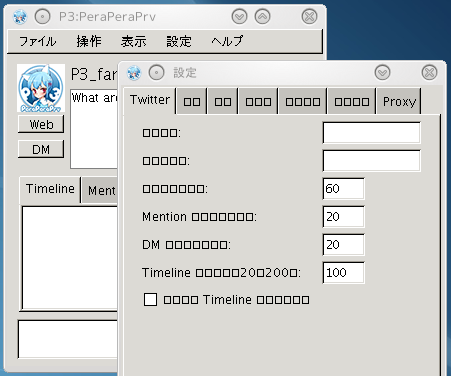Viewport: 451px width, 376px height.
Task: Click the app icon in 設定 dialog titlebar
Action: point(134,73)
